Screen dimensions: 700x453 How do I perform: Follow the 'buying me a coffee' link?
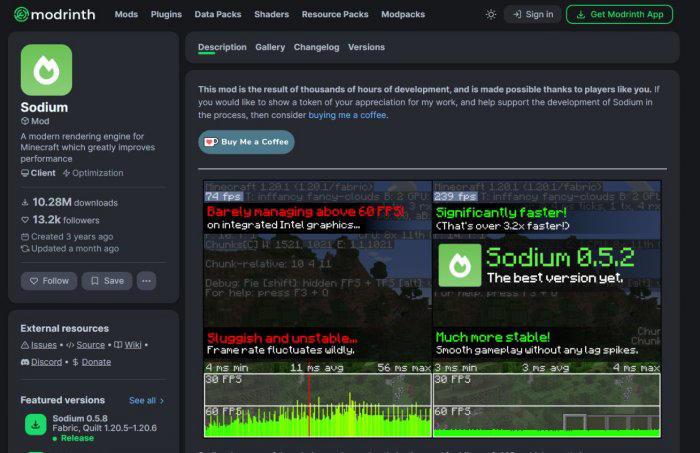tap(347, 115)
